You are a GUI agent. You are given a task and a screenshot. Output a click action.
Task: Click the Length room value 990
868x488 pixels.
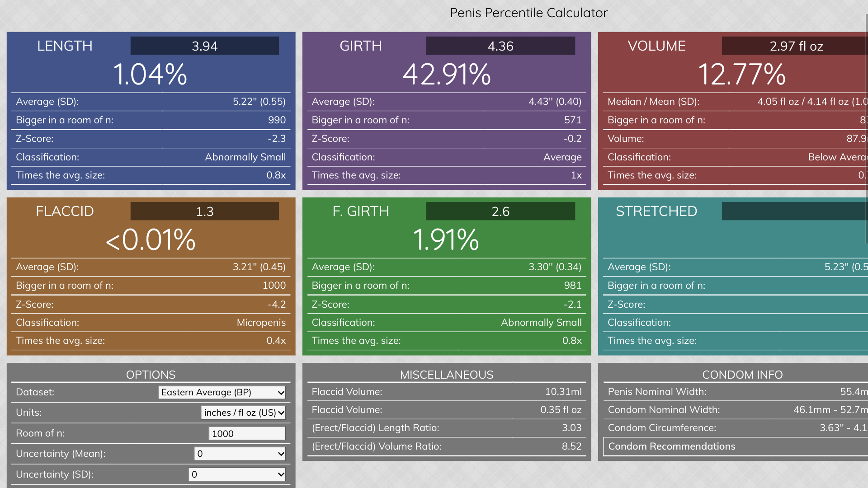pos(277,120)
